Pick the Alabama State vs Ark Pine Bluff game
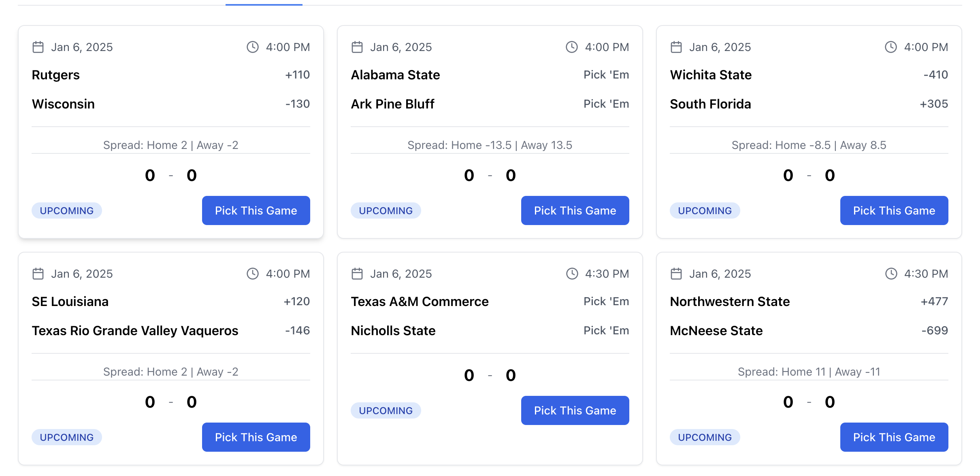This screenshot has width=980, height=476. point(575,210)
